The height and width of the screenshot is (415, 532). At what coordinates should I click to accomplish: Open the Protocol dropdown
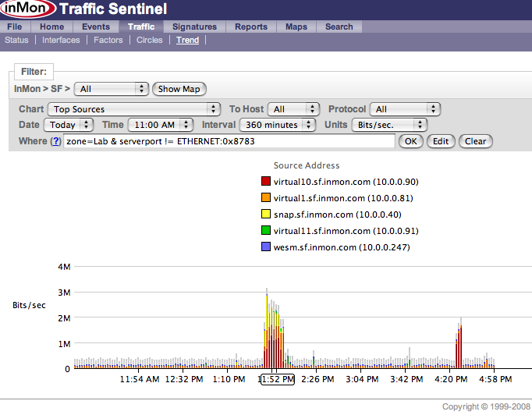point(405,109)
